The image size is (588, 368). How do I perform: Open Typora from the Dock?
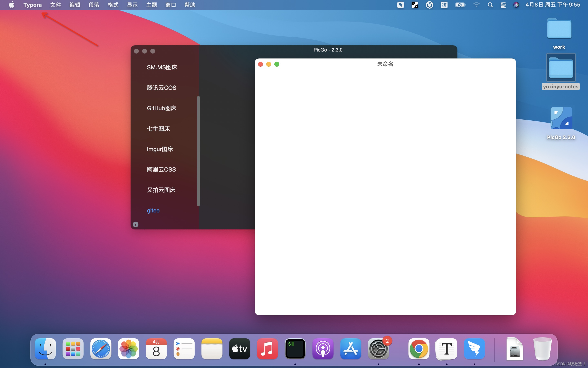coord(447,349)
